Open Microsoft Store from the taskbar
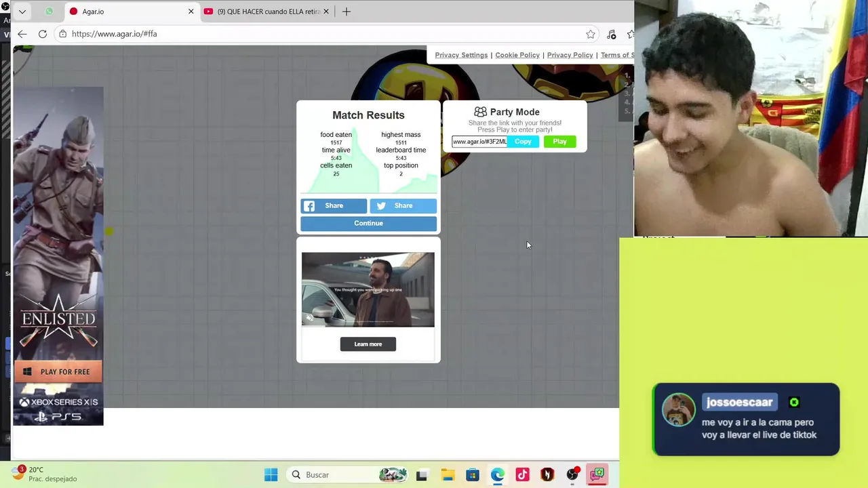The width and height of the screenshot is (868, 488). pyautogui.click(x=472, y=475)
